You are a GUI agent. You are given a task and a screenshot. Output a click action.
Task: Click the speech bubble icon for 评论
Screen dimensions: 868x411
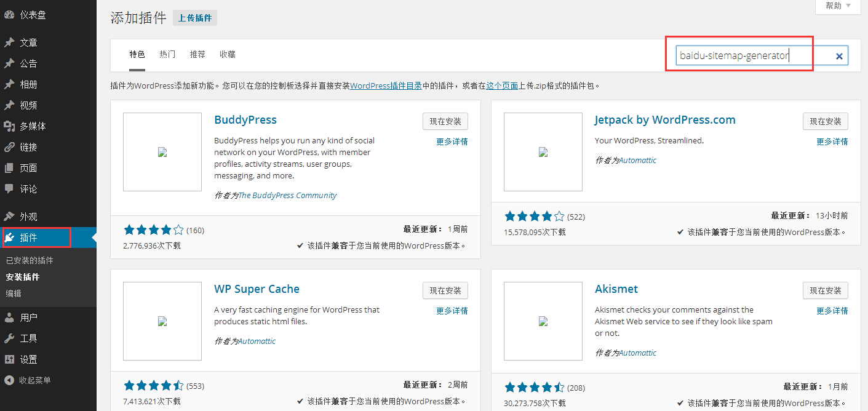coord(9,189)
